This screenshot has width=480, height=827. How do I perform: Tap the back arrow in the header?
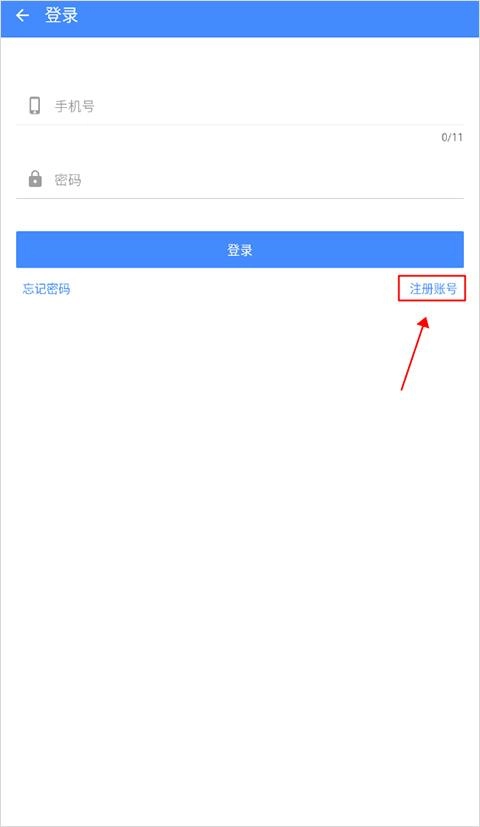click(x=22, y=15)
